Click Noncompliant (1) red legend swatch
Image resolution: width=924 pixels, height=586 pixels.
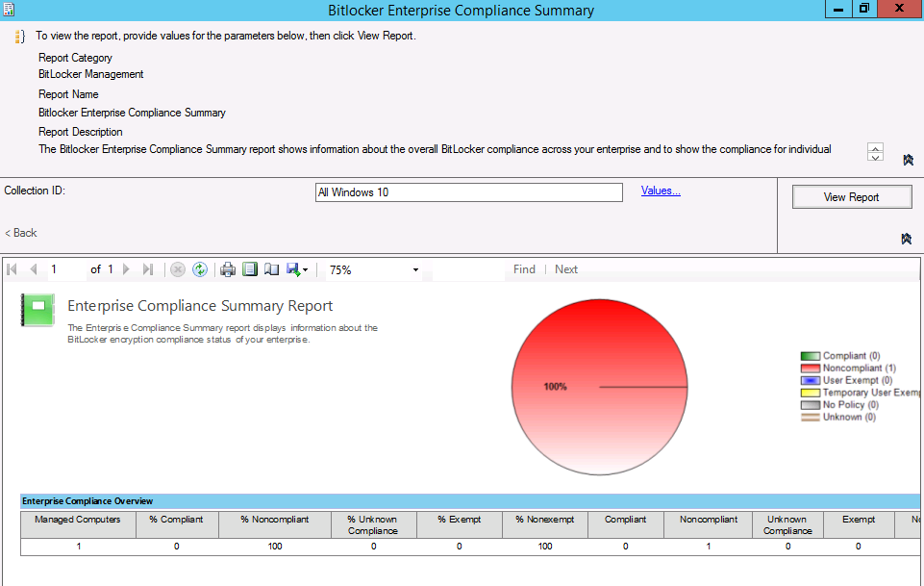810,369
